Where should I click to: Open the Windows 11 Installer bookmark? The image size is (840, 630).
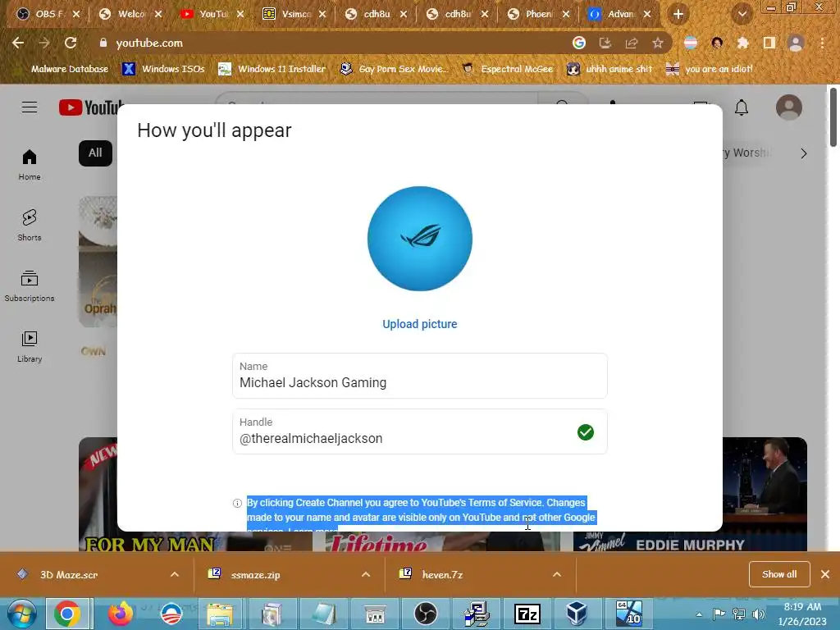[272, 69]
